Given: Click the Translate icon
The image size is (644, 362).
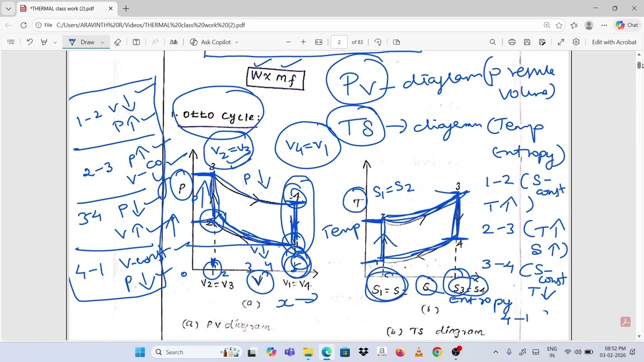Looking at the screenshot, I should pos(174,42).
